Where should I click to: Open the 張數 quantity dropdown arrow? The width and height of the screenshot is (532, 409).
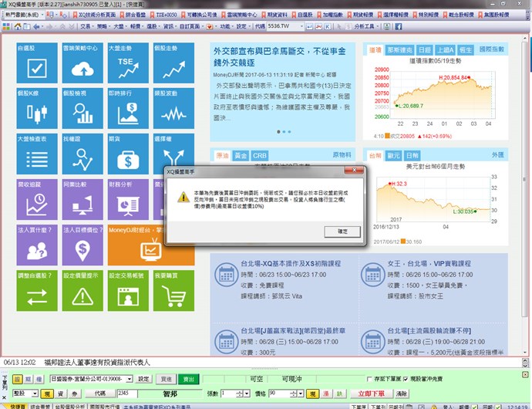coord(247,394)
